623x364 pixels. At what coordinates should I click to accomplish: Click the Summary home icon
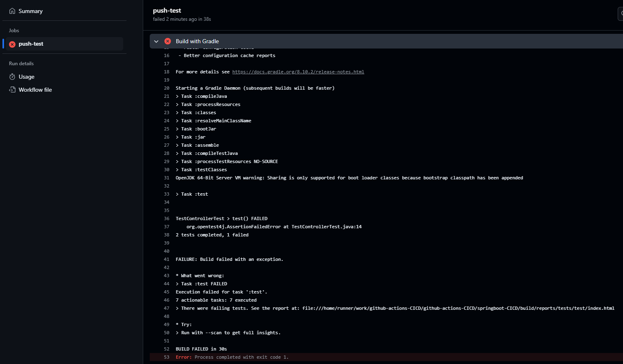pos(12,11)
